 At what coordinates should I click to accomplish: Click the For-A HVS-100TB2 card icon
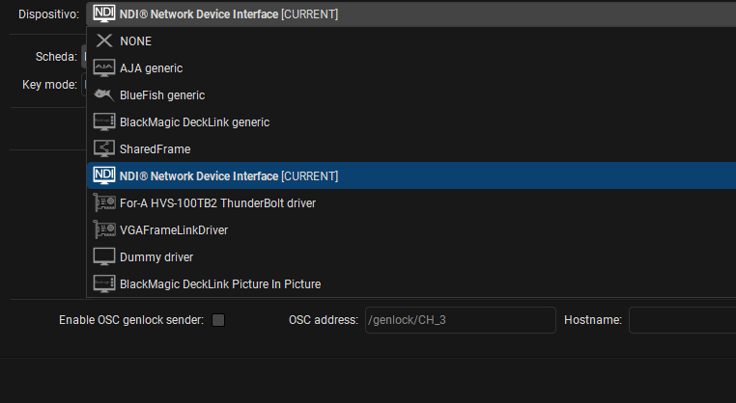click(x=104, y=203)
